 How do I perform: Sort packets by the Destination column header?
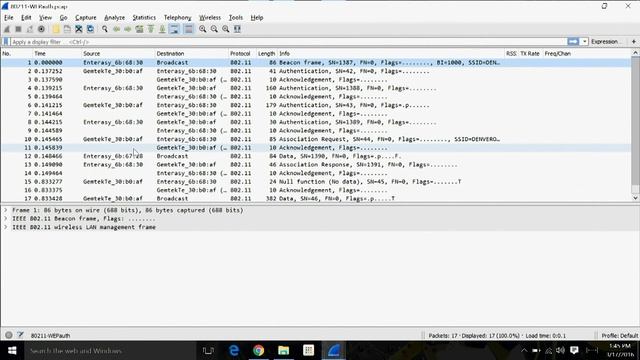coord(191,53)
